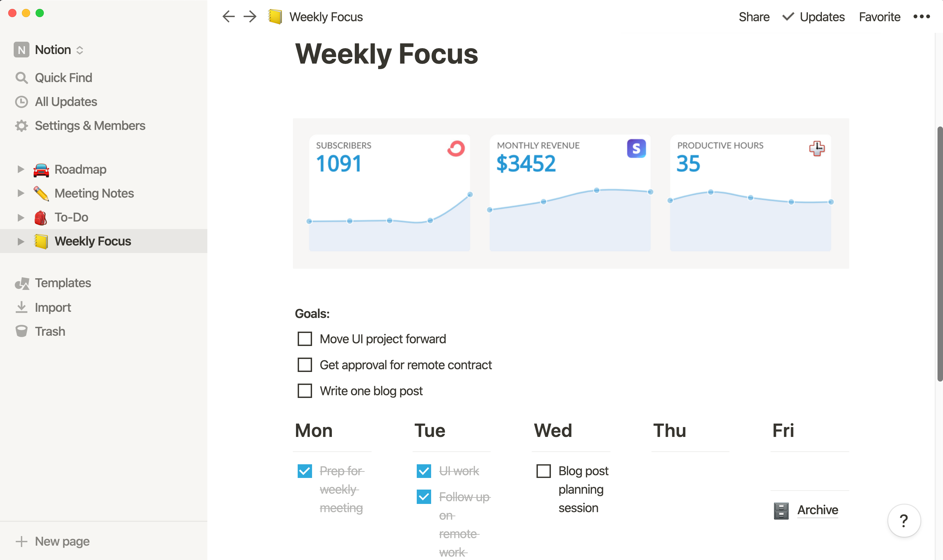The width and height of the screenshot is (943, 560).
Task: Expand the To-Do sidebar item
Action: [20, 216]
